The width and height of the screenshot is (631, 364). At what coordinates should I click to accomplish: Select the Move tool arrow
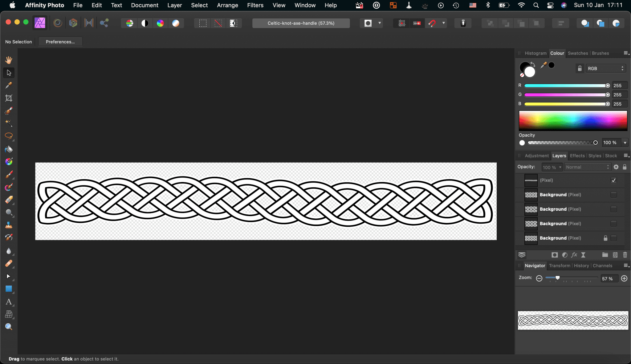(9, 73)
